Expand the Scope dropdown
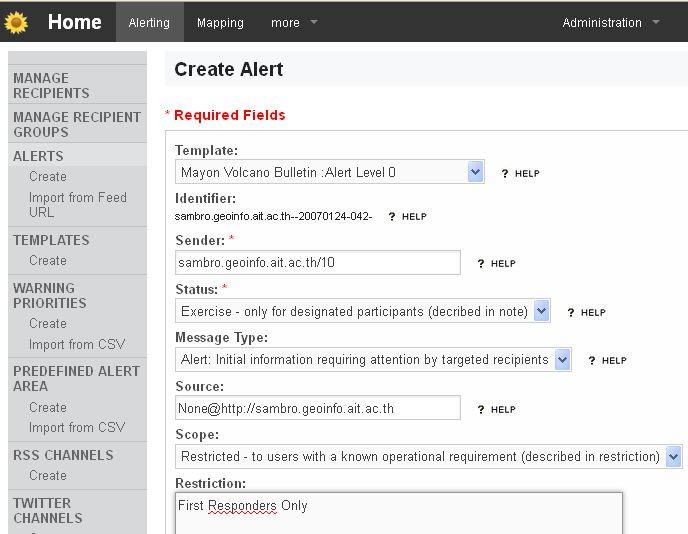Image resolution: width=688 pixels, height=534 pixels. point(673,456)
